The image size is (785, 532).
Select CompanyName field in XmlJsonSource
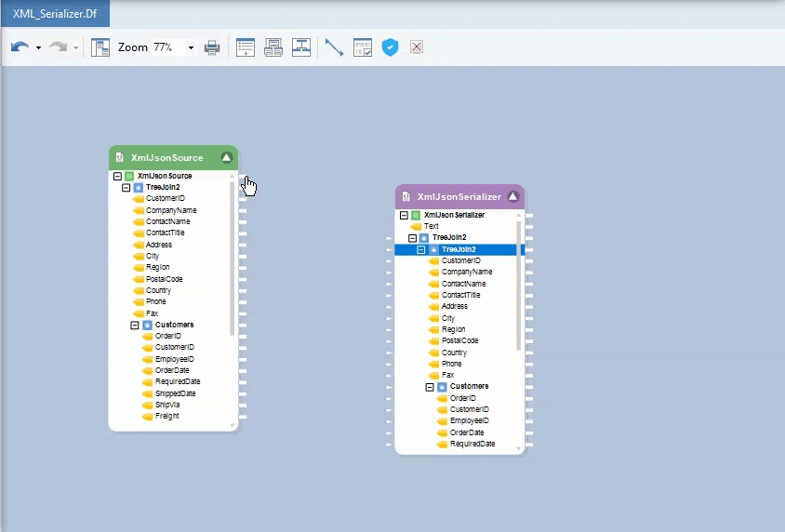[170, 210]
